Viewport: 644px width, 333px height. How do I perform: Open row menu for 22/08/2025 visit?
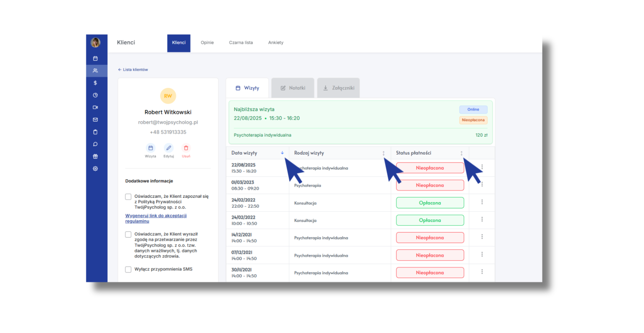482,167
